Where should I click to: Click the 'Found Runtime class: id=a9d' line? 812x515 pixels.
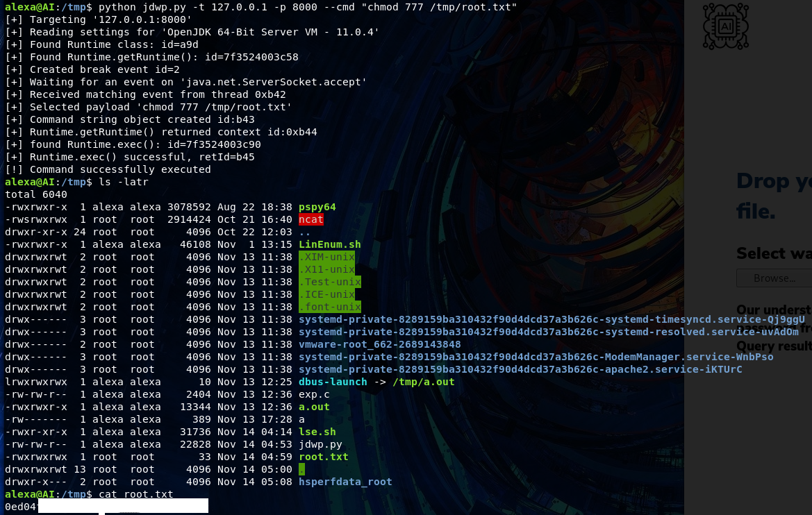(x=101, y=44)
